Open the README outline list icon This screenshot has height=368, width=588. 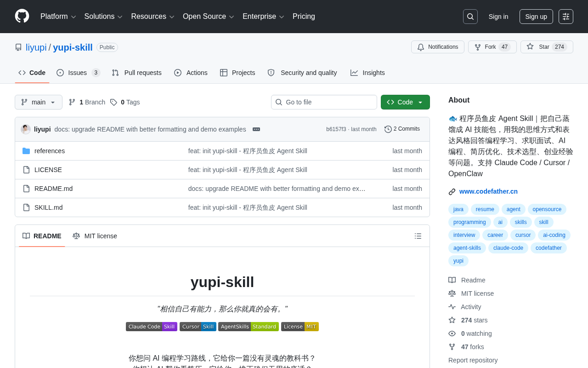coord(418,236)
